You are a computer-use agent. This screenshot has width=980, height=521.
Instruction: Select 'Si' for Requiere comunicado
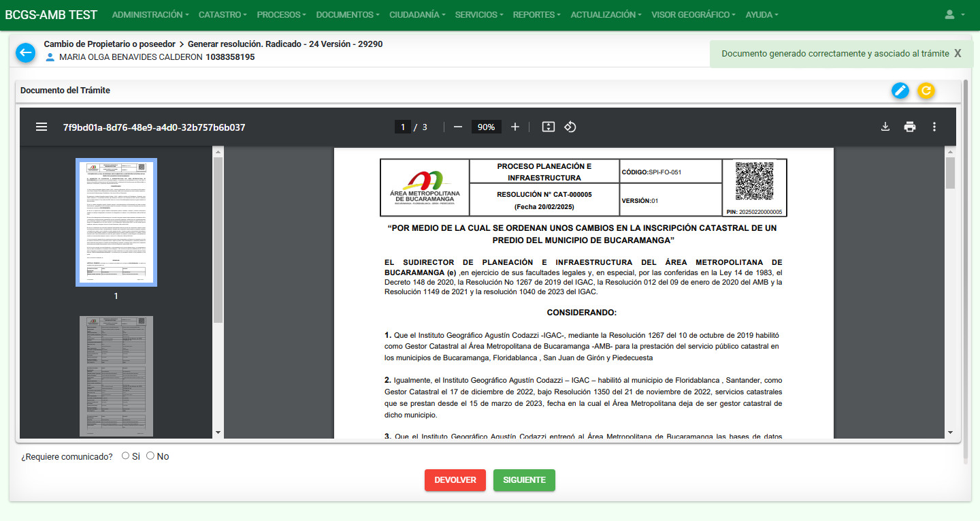tap(125, 456)
